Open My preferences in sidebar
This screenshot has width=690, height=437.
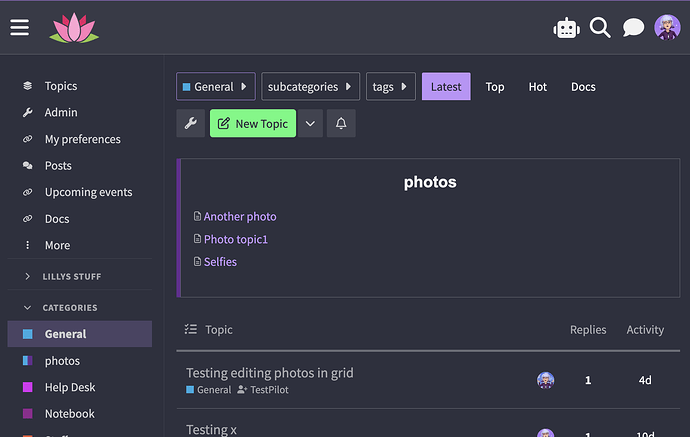[83, 139]
